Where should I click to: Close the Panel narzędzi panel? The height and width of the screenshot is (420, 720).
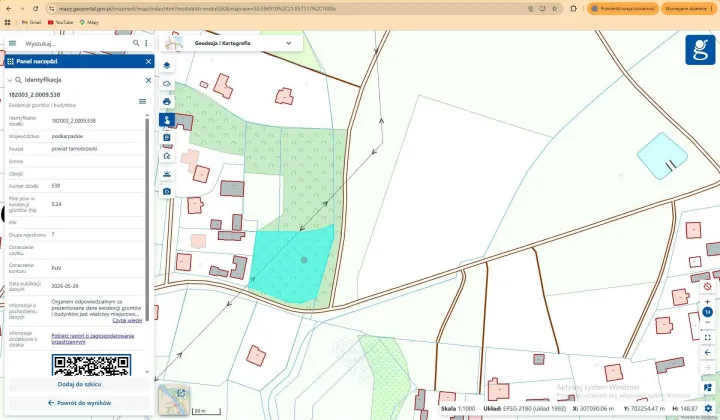148,61
